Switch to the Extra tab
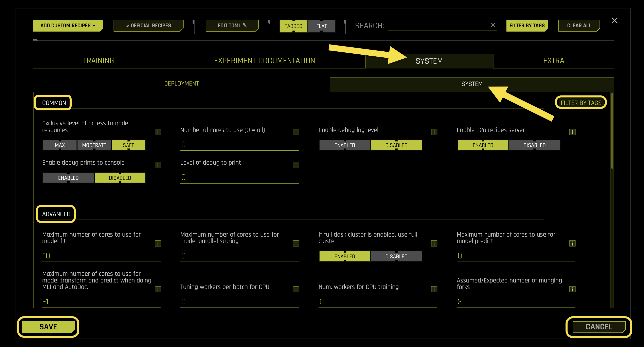 554,60
